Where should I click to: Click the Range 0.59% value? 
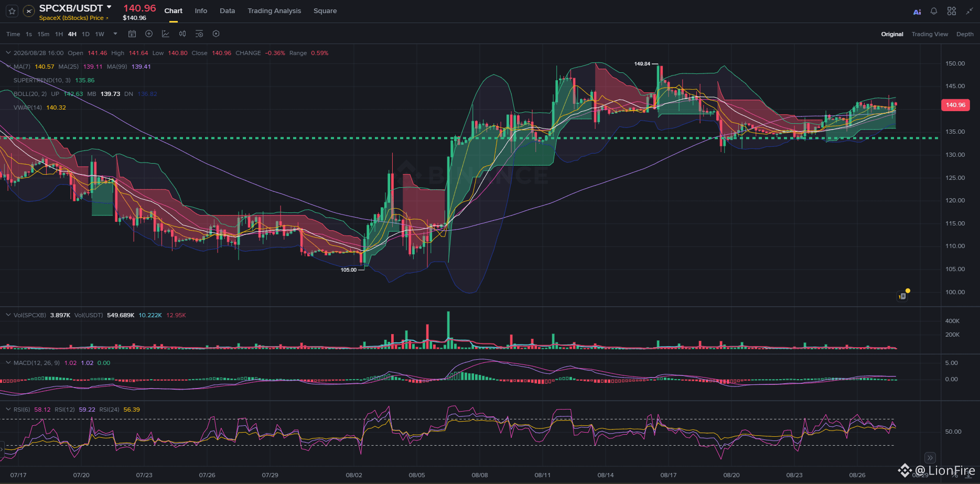point(320,53)
